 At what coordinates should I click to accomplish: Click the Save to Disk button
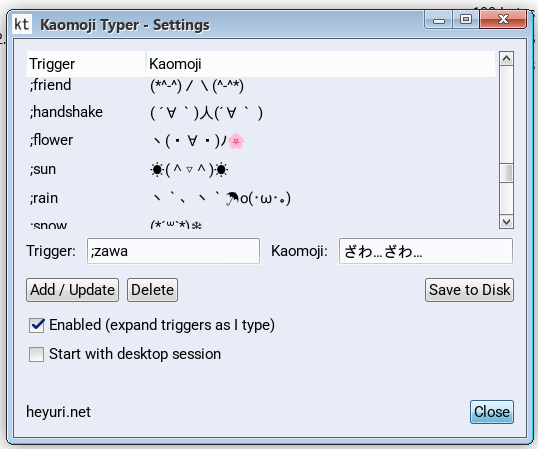tap(469, 290)
